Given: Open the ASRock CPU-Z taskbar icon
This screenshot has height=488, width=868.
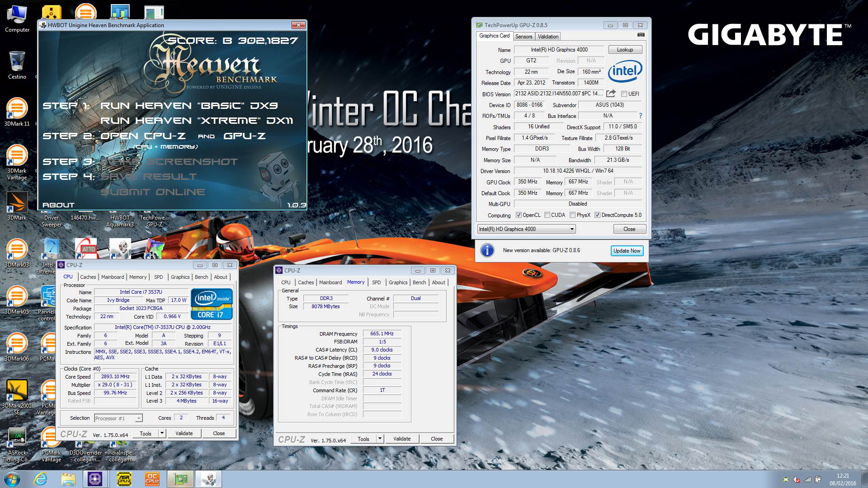Looking at the screenshot, I should 124,479.
